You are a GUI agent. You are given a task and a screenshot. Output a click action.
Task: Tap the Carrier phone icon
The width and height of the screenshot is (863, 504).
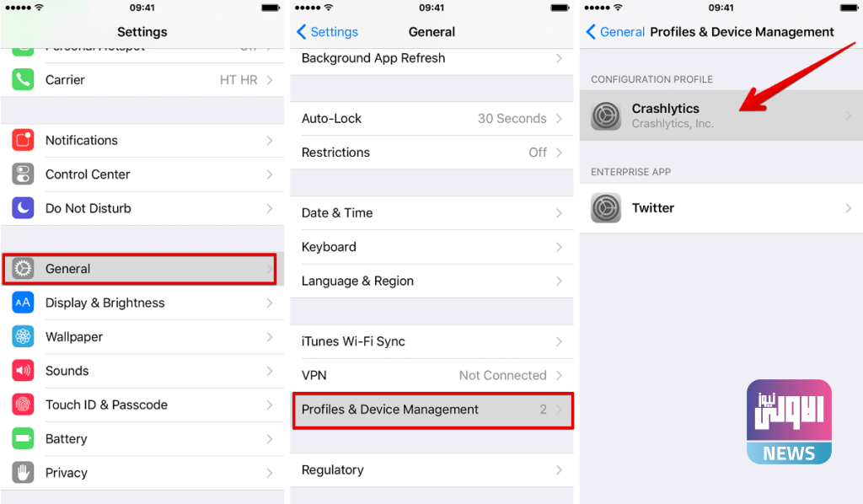click(23, 80)
